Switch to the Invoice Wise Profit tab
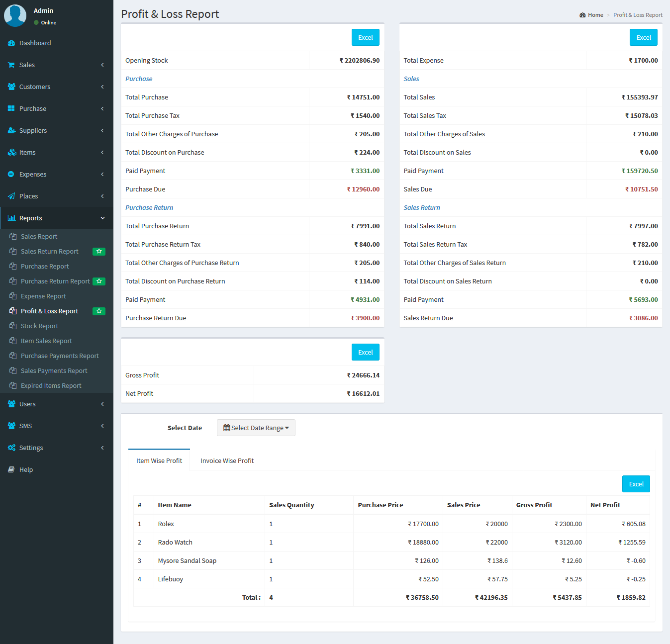Screen dimensions: 670x644 click(227, 461)
